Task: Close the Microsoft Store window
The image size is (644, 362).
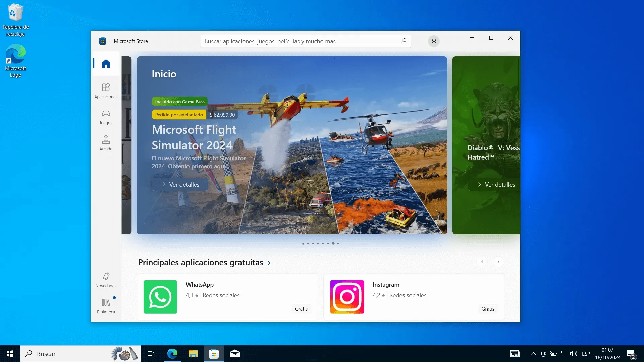Action: click(511, 38)
